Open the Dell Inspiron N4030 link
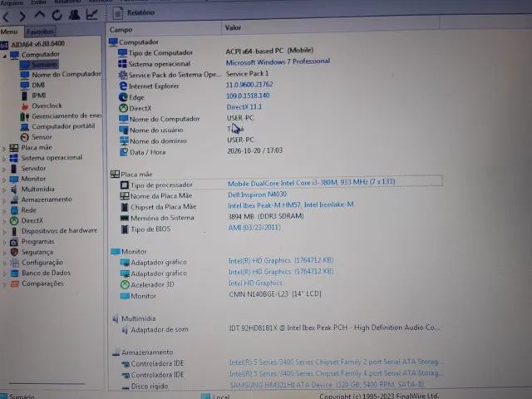The image size is (532, 399). (257, 195)
